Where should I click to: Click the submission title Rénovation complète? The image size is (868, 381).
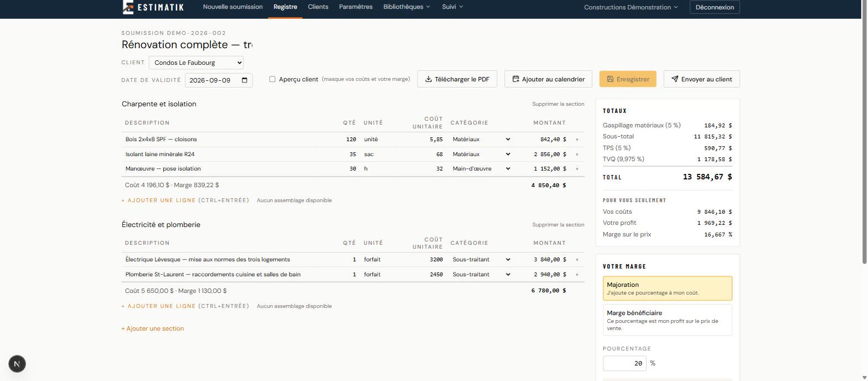pyautogui.click(x=187, y=45)
